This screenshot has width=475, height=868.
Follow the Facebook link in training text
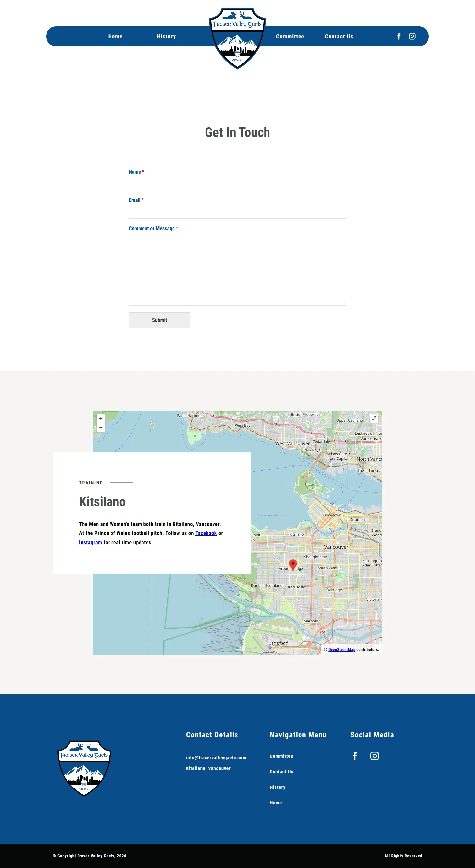(206, 533)
